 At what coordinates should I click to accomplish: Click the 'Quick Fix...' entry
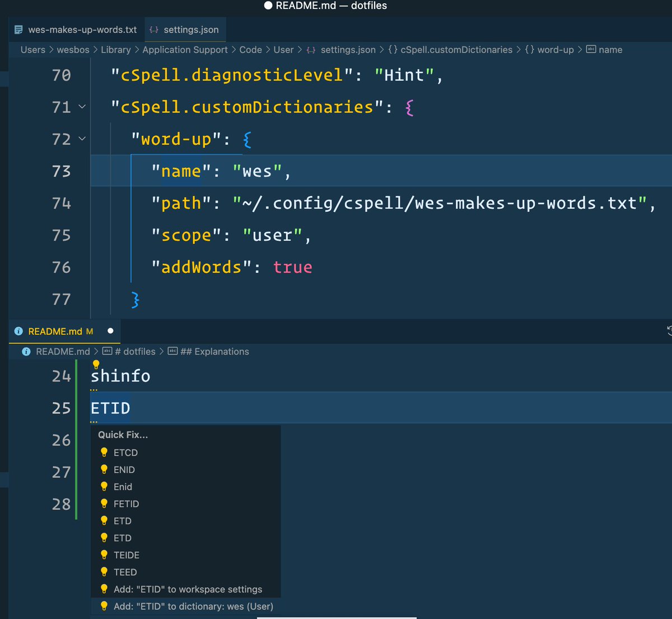[123, 435]
